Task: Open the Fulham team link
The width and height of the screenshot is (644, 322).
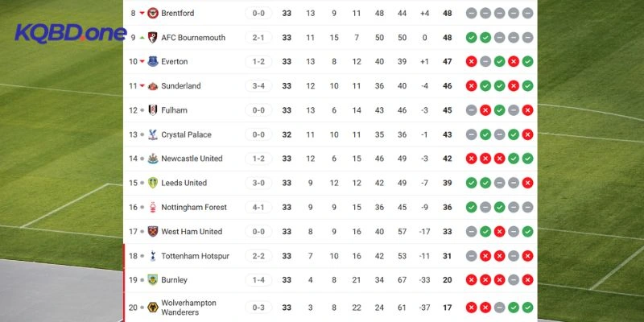Action: pyautogui.click(x=174, y=110)
